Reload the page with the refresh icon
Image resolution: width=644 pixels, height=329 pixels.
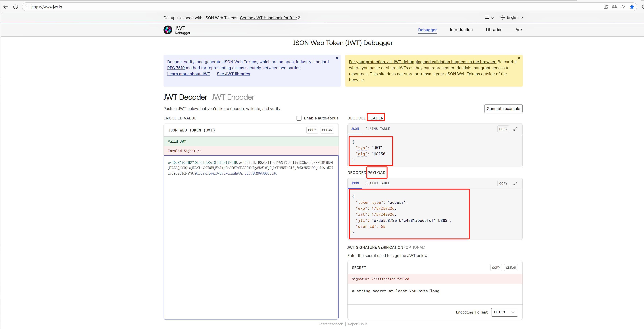(16, 7)
